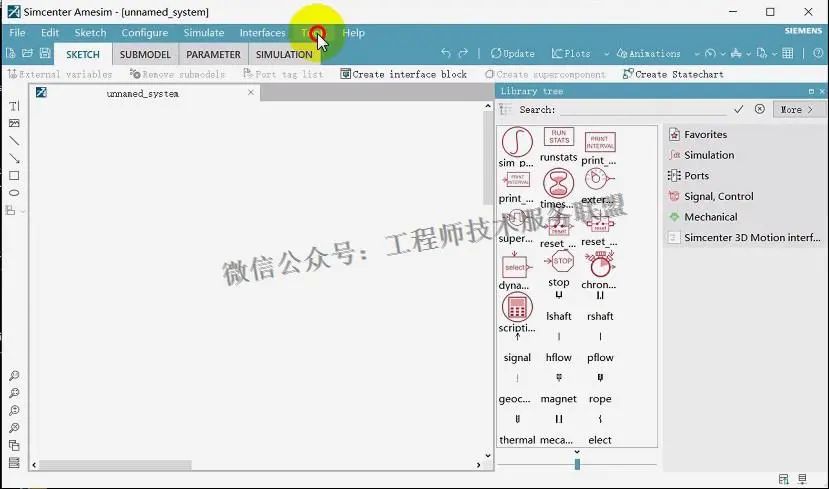The image size is (829, 489).
Task: Click the stacked-lines icon at sidebar bottom
Action: (14, 463)
